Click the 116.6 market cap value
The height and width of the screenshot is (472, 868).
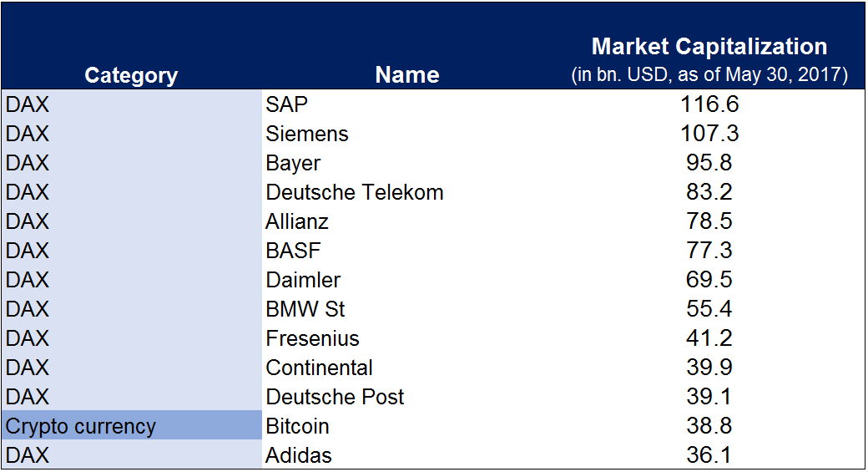[x=709, y=104]
